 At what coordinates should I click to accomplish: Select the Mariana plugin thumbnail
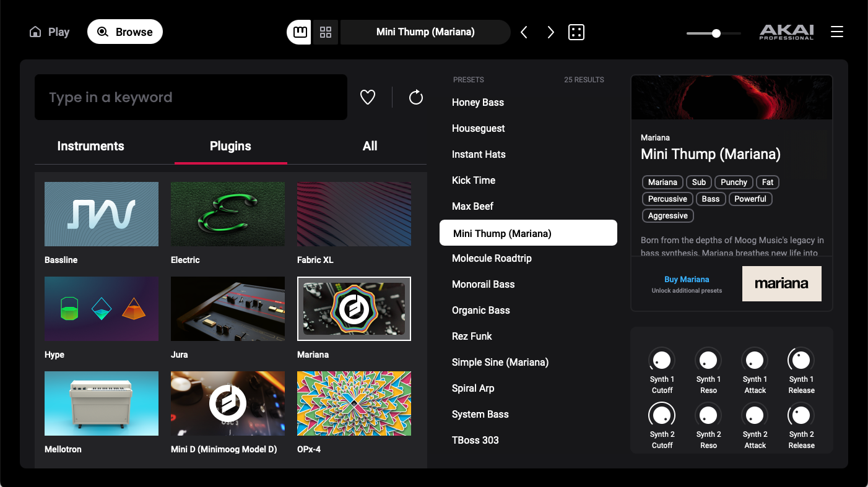pos(354,309)
